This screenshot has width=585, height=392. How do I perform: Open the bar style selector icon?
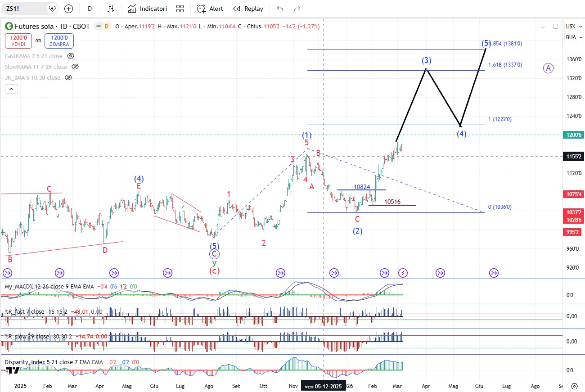pyautogui.click(x=111, y=9)
